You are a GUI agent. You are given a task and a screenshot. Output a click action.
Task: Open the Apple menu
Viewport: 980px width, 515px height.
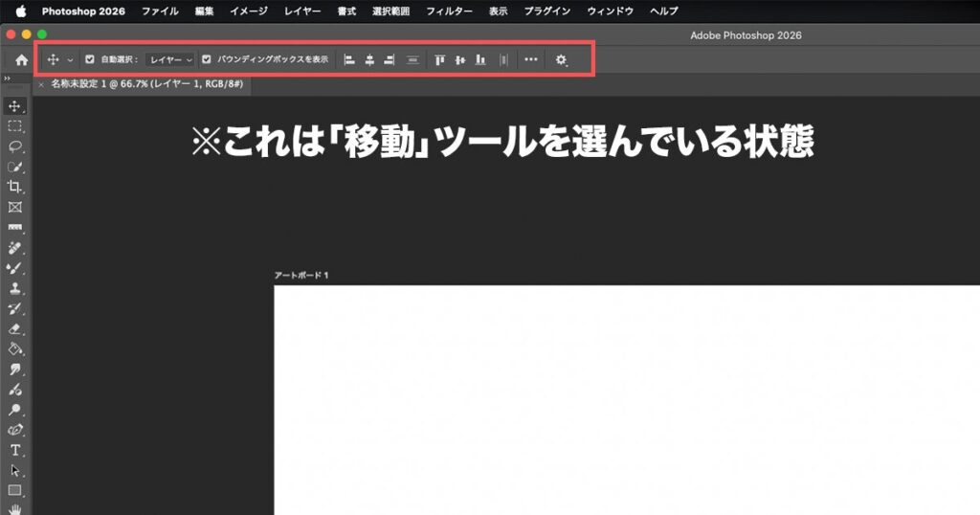pos(21,11)
